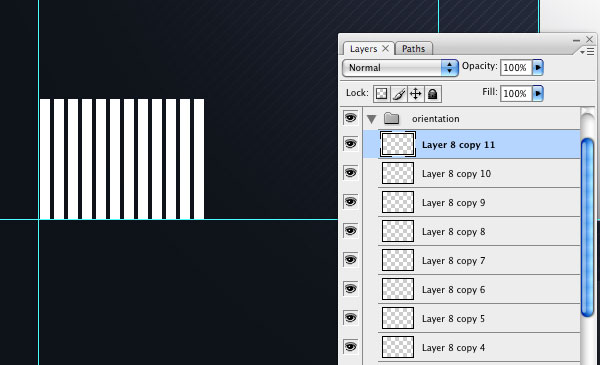Click the lock transparent pixels icon
Image resolution: width=600 pixels, height=365 pixels.
tap(382, 94)
